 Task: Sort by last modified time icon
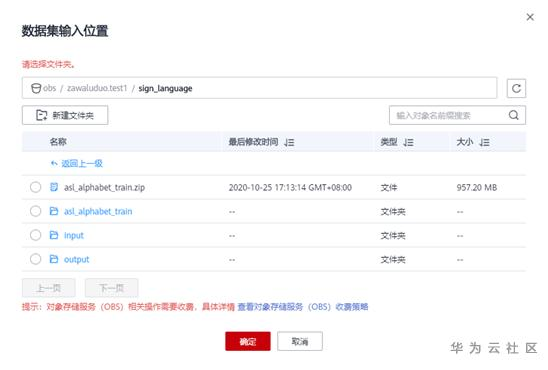(289, 142)
